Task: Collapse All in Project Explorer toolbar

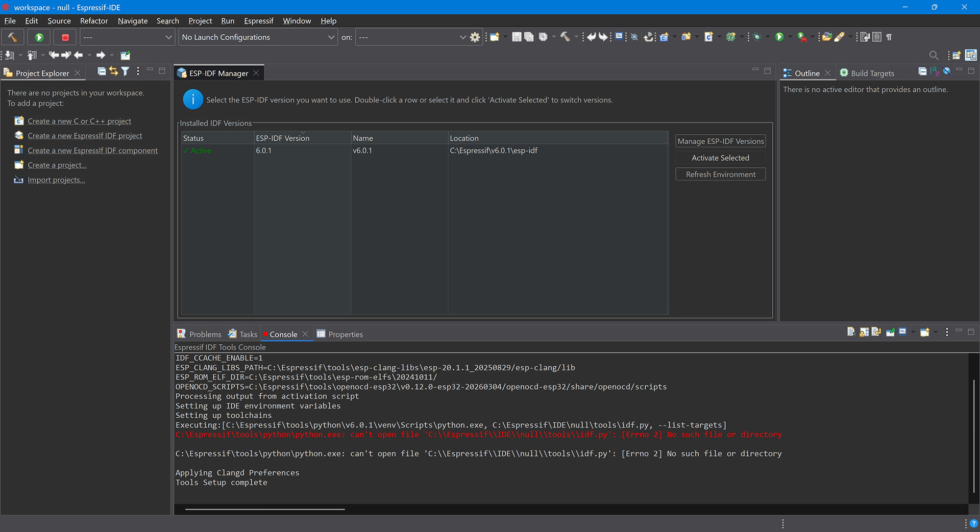Action: [x=102, y=71]
